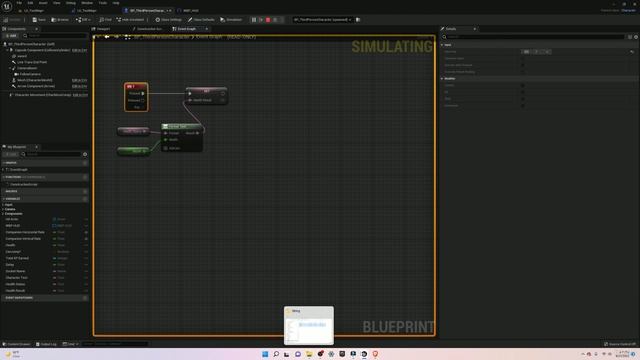Click the Unreal Engine logo icon
Viewport: 640px width, 360px height.
7,6
